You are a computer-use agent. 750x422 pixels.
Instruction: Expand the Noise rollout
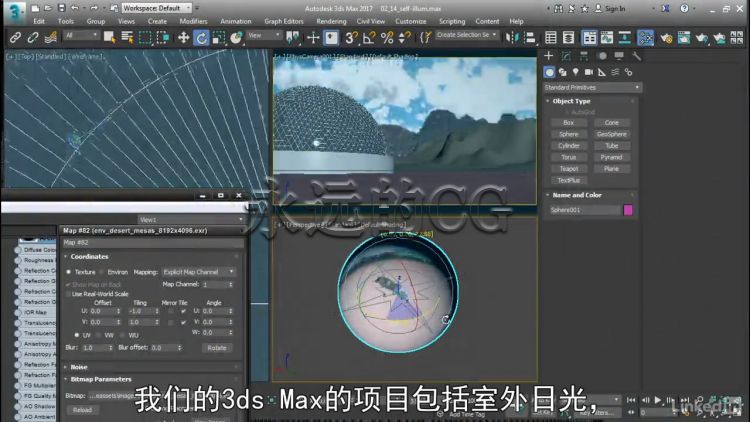pyautogui.click(x=78, y=367)
